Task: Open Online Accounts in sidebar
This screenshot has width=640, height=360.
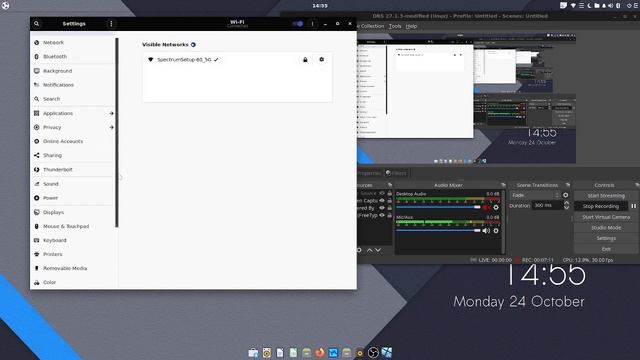Action: click(73, 141)
